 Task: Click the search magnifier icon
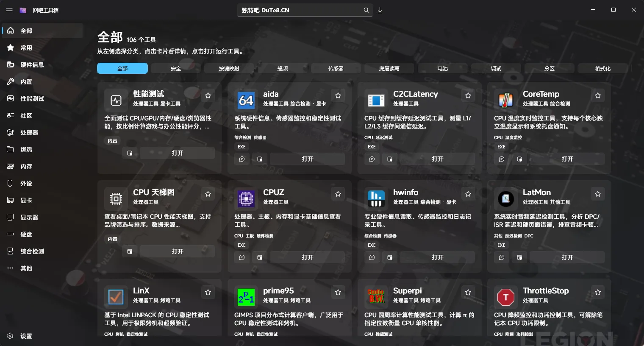tap(366, 10)
